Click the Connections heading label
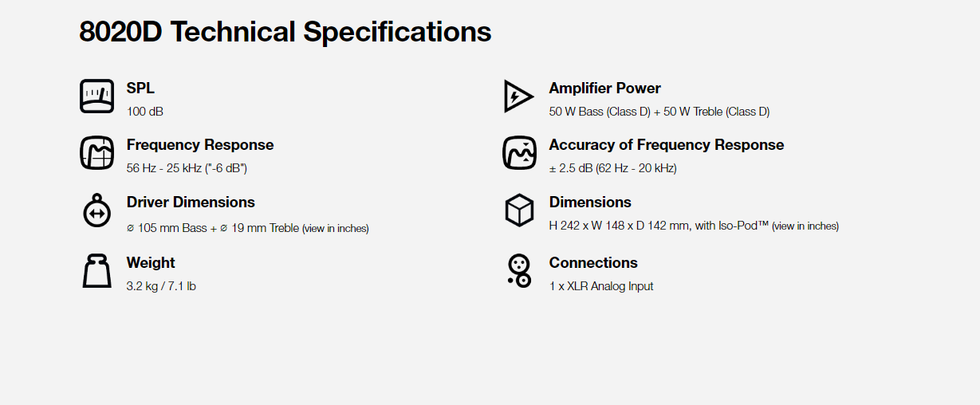The height and width of the screenshot is (405, 980). pyautogui.click(x=593, y=263)
